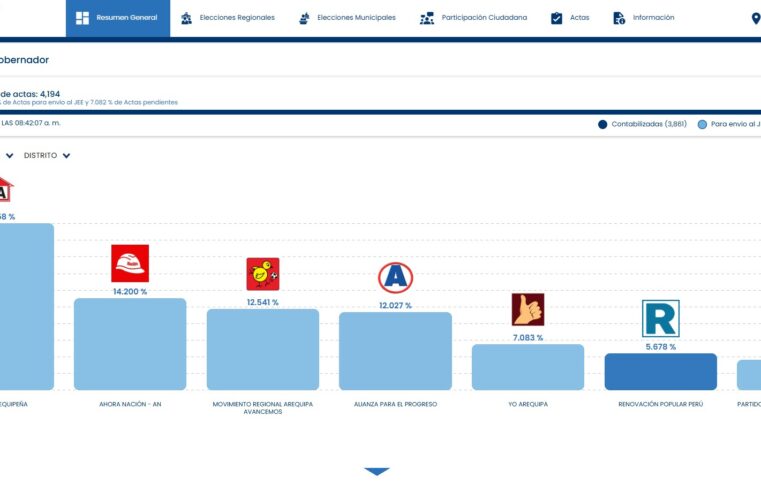Click the Participación Ciudadana people icon
Screen dimensions: 761x492
click(x=427, y=18)
